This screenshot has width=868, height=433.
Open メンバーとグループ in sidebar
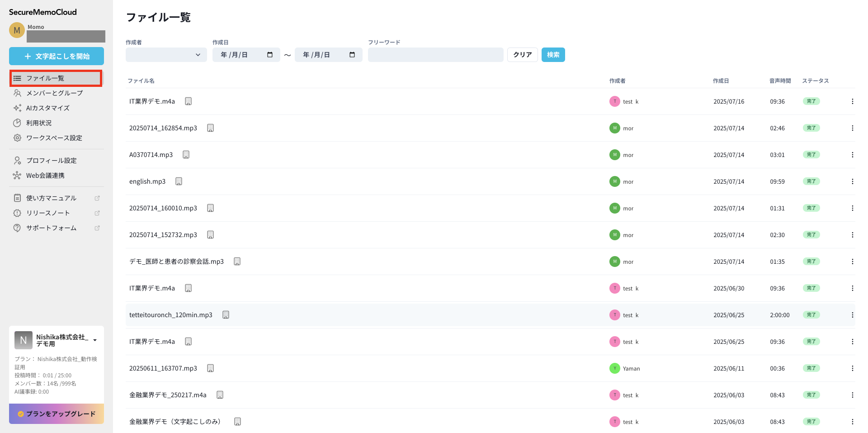[54, 93]
